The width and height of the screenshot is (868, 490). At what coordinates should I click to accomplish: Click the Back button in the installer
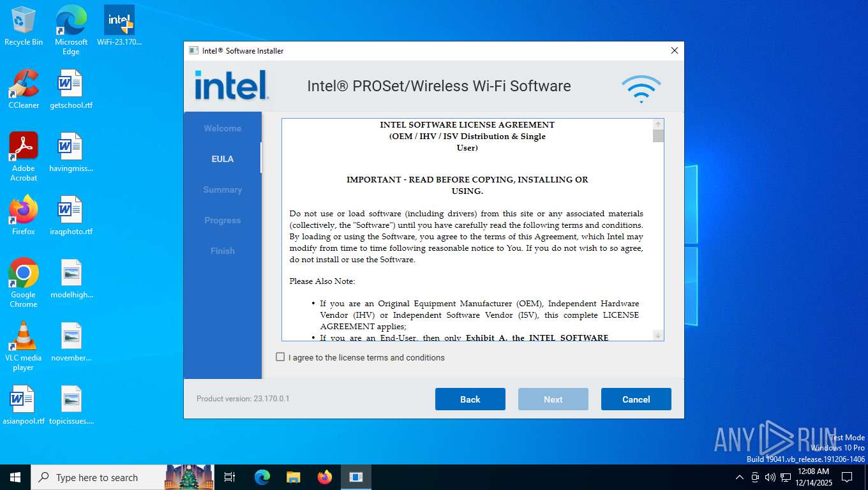[x=470, y=399]
